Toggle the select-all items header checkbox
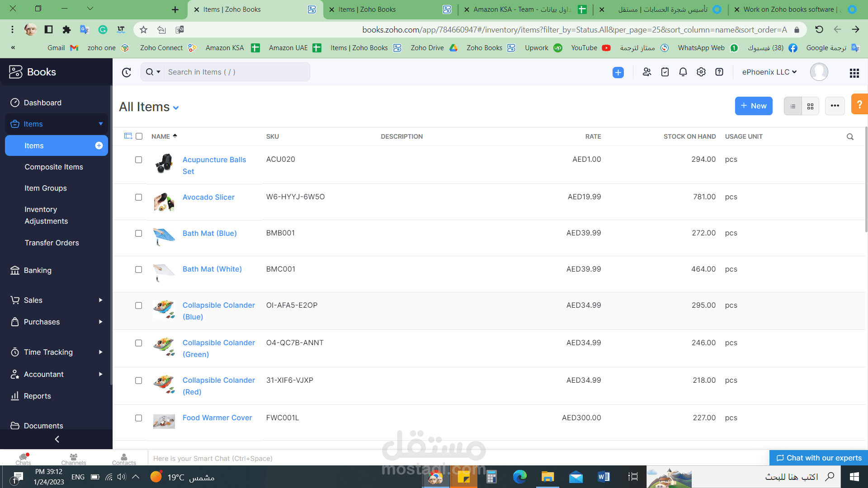The height and width of the screenshot is (488, 868). point(139,136)
